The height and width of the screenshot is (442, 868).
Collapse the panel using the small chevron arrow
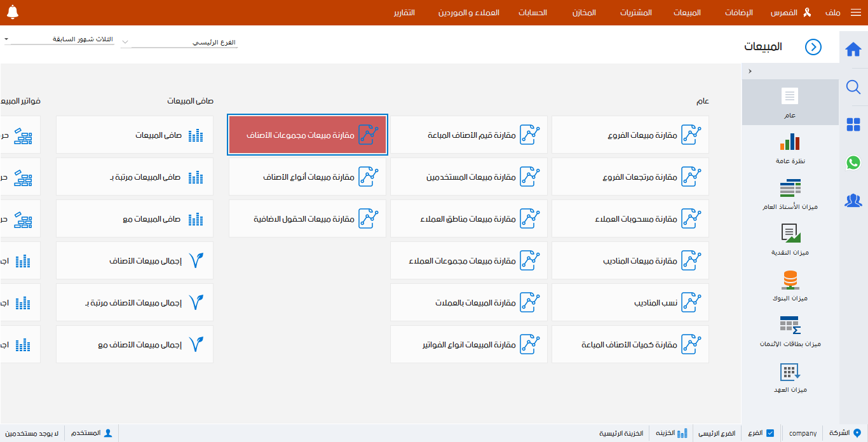click(750, 71)
